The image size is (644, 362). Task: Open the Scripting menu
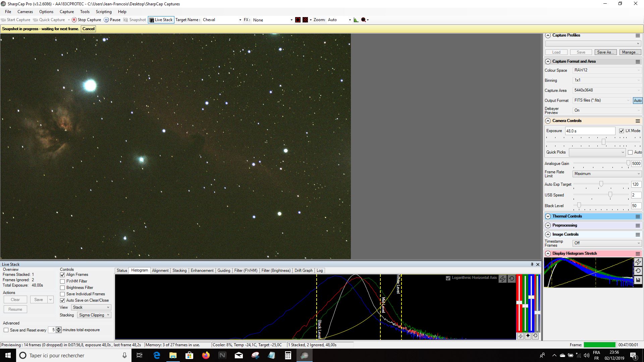coord(104,12)
